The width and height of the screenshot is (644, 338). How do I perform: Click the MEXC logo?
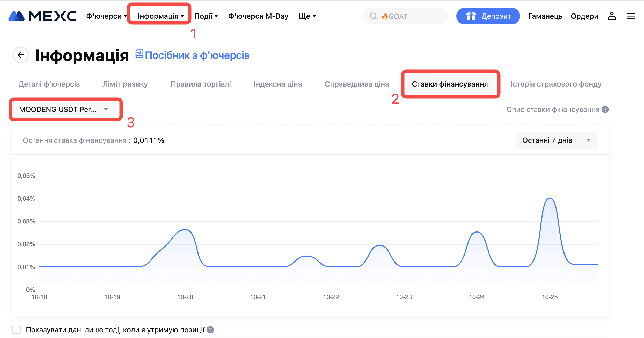(42, 16)
